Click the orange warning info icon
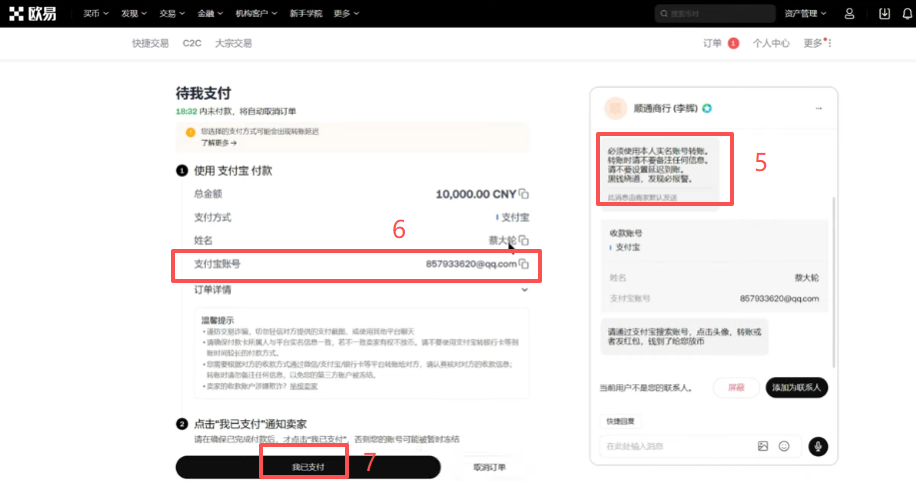Screen dimensions: 916x482 click(x=190, y=133)
